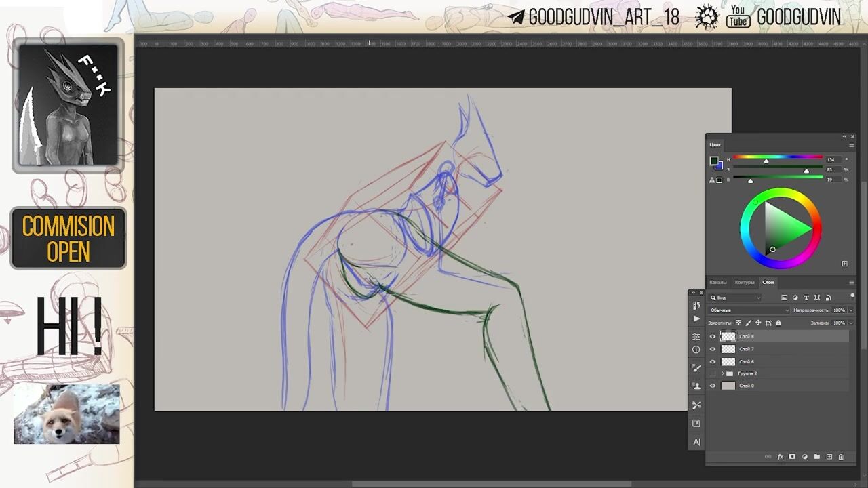Open the opacity Непрозрачность dropdown arrow

coord(851,310)
